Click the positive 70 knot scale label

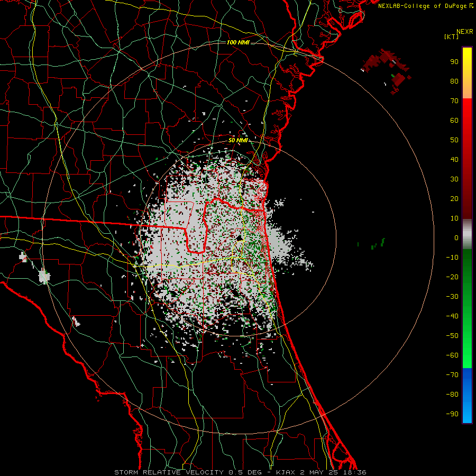click(x=454, y=101)
